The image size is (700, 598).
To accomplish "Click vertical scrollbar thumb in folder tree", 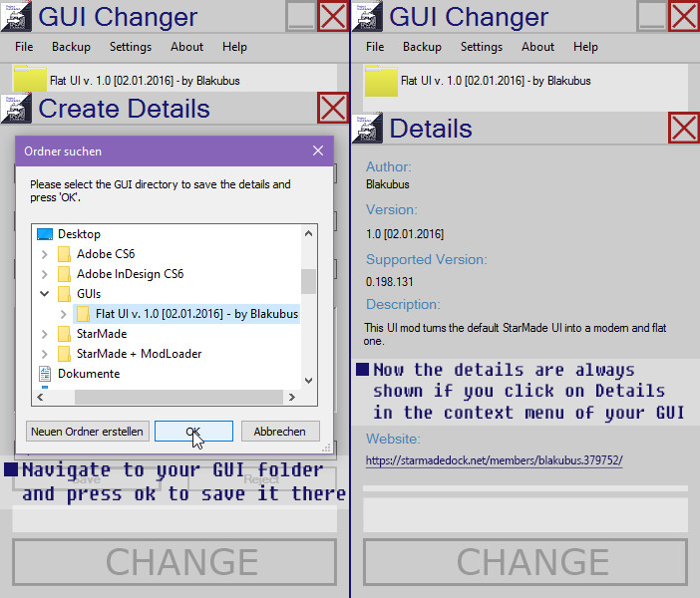I will pyautogui.click(x=308, y=282).
